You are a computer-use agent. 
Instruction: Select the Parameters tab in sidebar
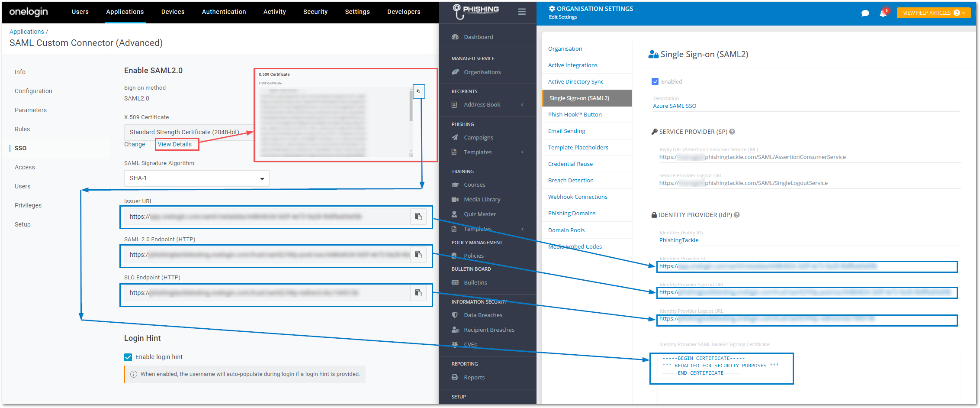click(x=31, y=110)
